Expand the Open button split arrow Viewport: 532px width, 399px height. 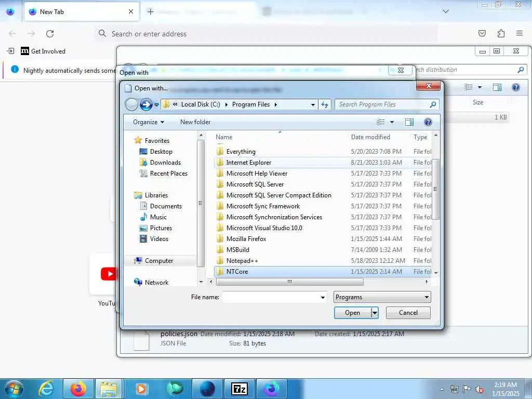click(375, 313)
